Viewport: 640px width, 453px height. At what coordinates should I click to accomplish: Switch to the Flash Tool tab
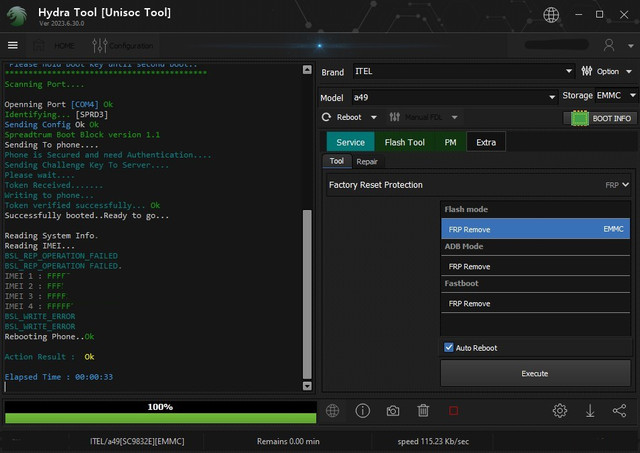tap(404, 142)
